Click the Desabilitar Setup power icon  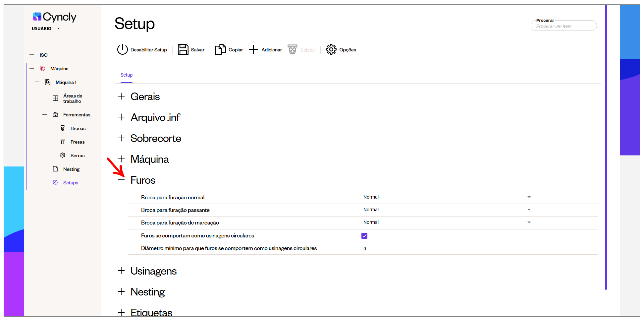coord(122,50)
